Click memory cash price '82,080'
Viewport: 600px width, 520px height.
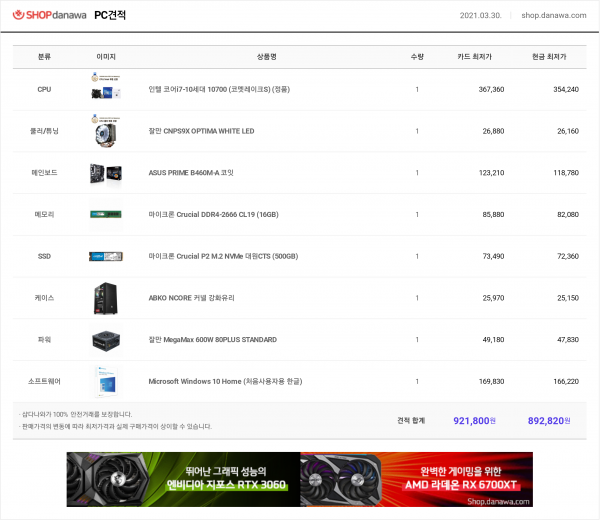pos(568,215)
